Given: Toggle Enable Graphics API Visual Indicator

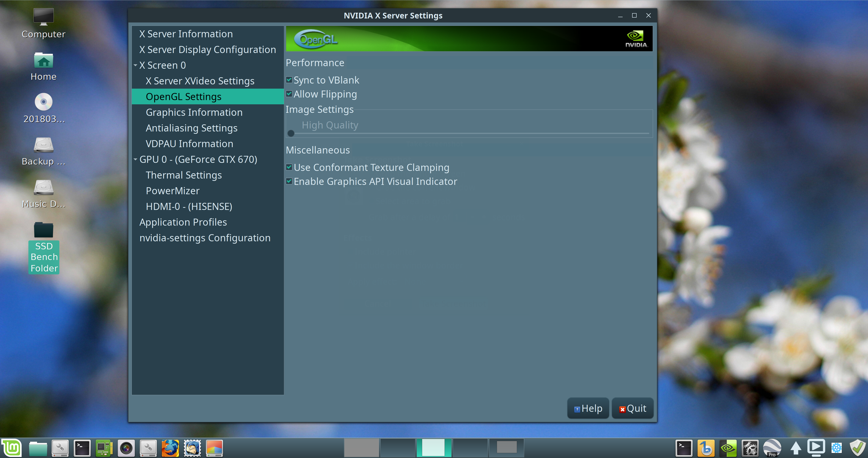Looking at the screenshot, I should (x=289, y=182).
